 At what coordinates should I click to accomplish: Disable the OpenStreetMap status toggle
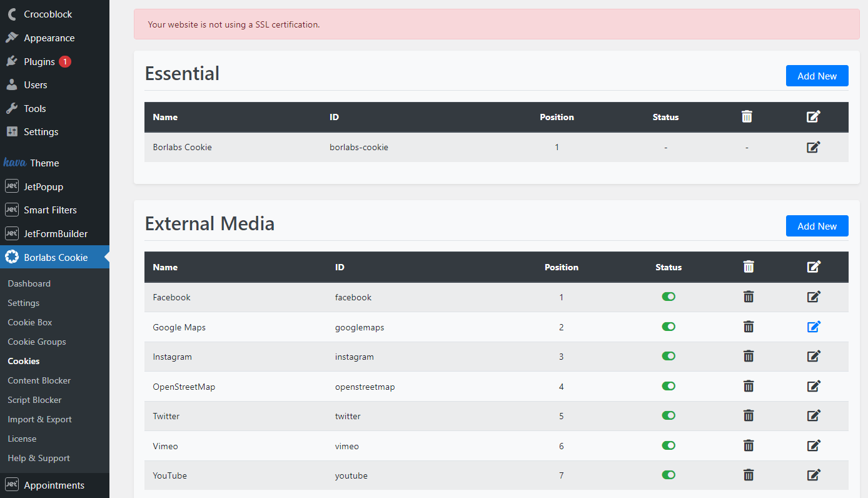669,386
